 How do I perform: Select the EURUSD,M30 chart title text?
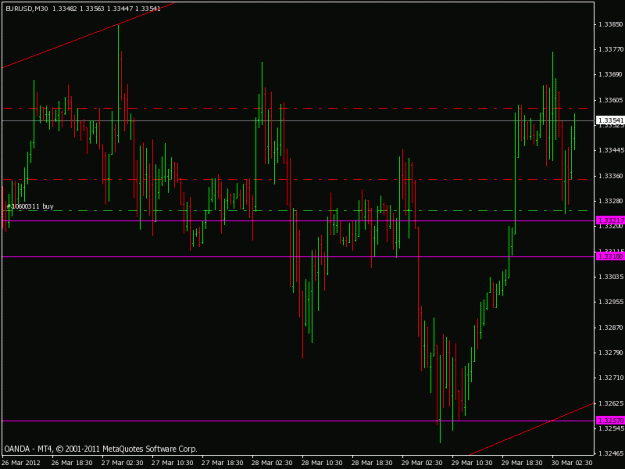(27, 8)
